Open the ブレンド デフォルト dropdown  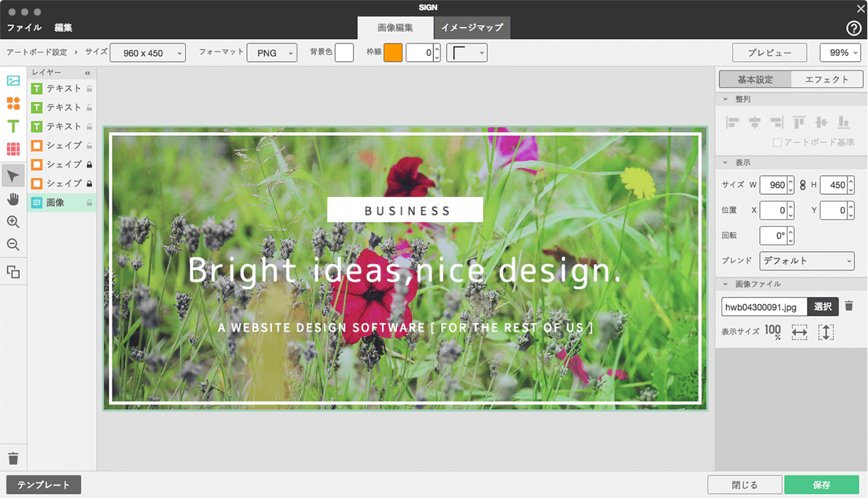pyautogui.click(x=807, y=261)
